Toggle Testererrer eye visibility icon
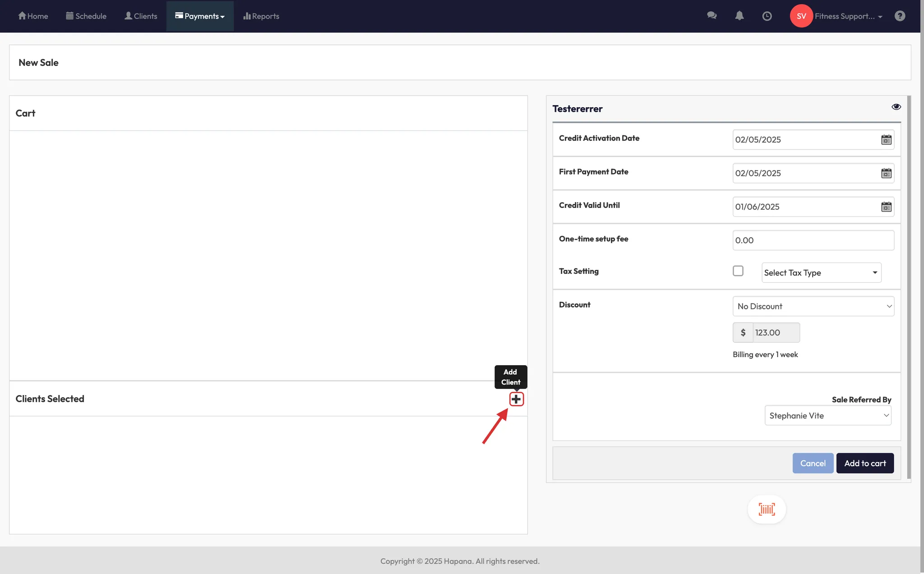The height and width of the screenshot is (574, 924). point(896,107)
